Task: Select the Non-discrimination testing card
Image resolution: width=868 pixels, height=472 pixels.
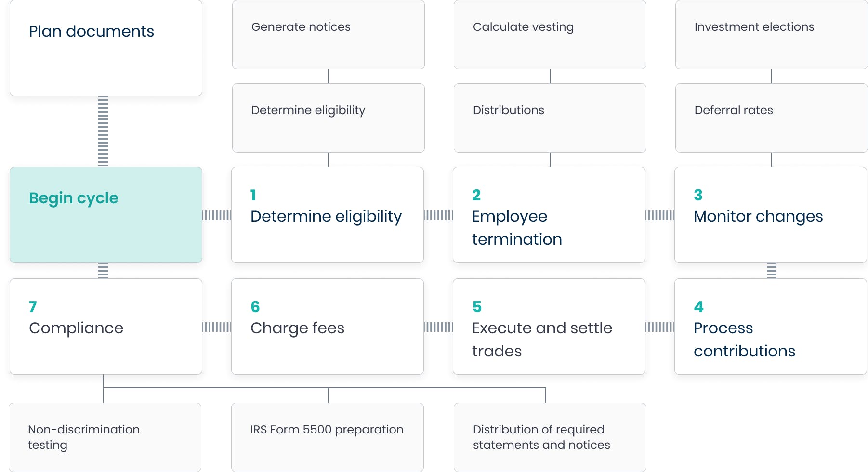Action: click(105, 437)
